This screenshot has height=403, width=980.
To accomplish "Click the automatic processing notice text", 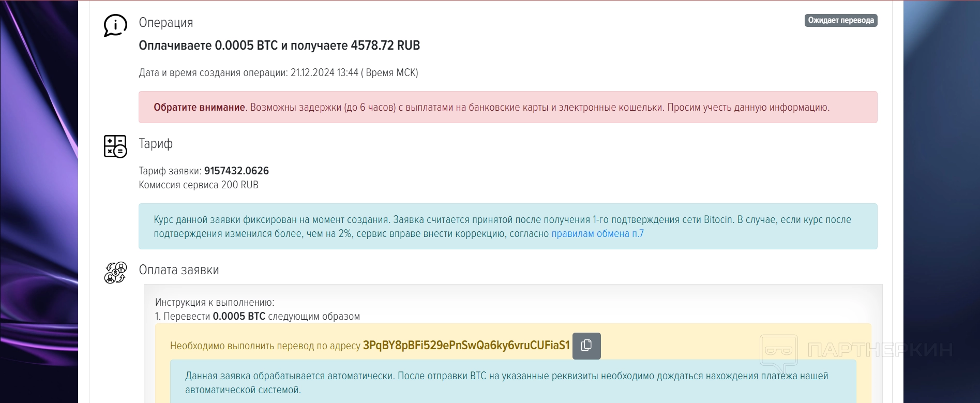I will [507, 383].
